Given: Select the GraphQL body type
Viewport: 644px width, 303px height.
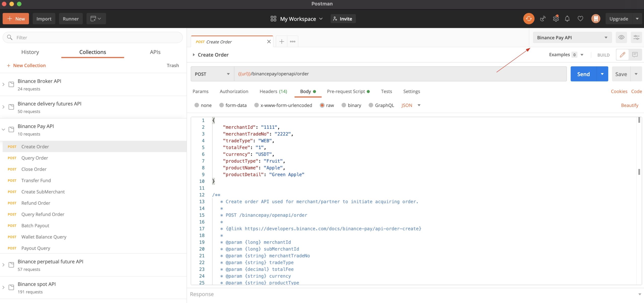Looking at the screenshot, I should (371, 105).
